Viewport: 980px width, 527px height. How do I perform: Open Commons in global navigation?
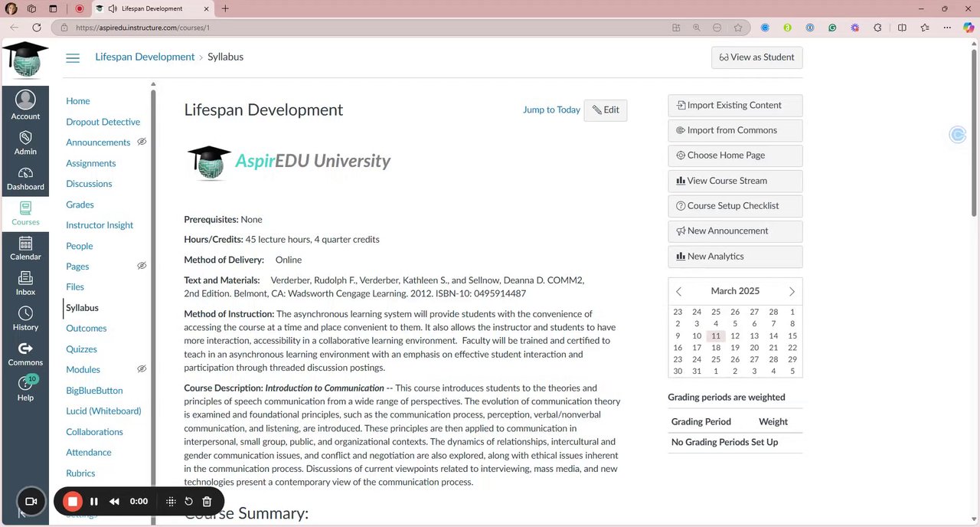[25, 354]
